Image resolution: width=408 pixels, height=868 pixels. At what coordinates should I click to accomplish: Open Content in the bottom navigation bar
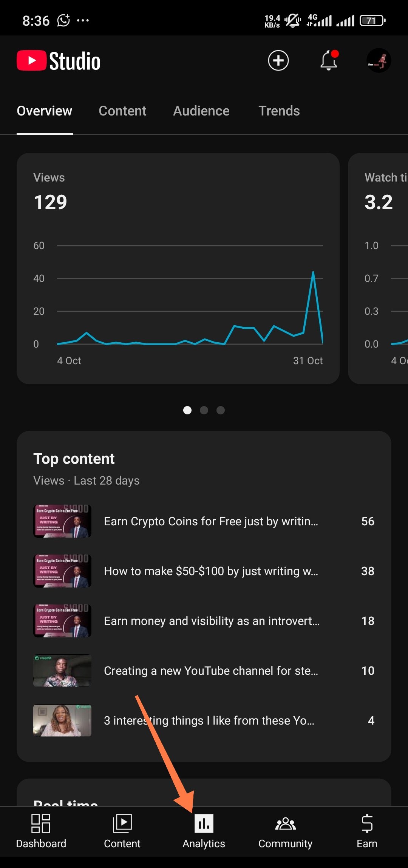(122, 831)
